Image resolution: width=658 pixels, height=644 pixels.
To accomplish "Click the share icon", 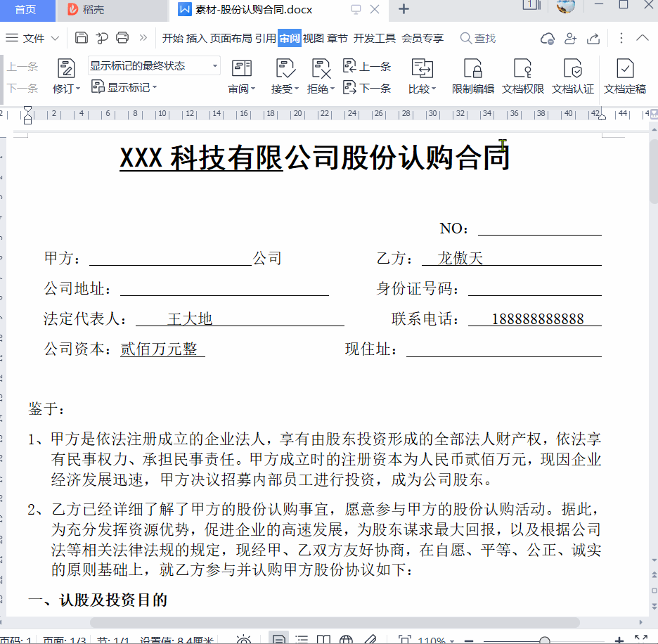I will (593, 38).
